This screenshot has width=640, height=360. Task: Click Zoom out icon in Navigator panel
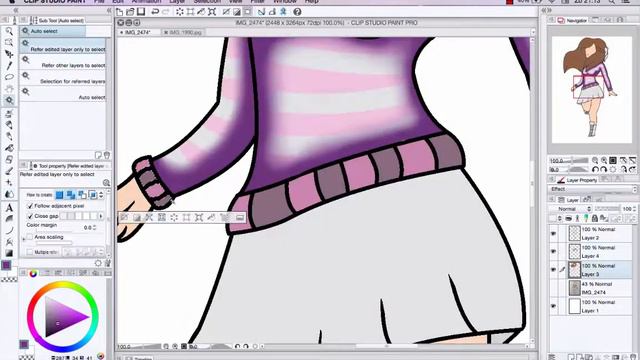[x=595, y=160]
